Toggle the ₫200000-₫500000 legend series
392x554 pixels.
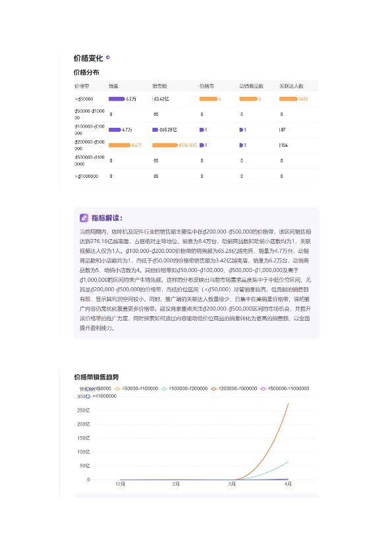point(234,389)
